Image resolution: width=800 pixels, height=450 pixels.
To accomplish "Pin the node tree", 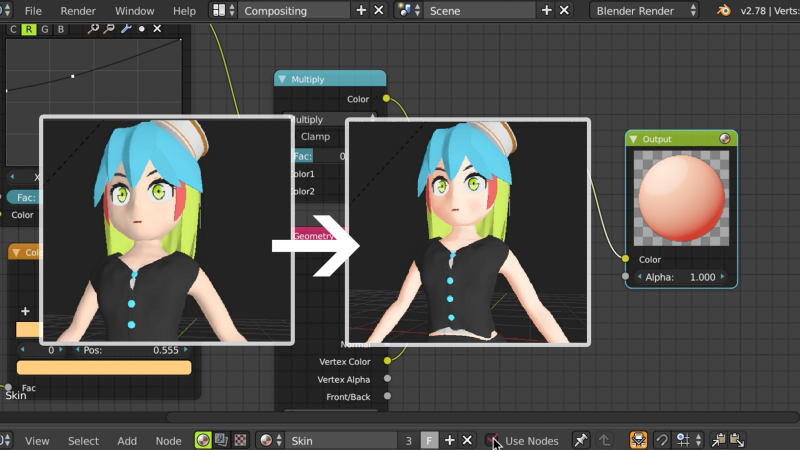I will click(x=580, y=440).
